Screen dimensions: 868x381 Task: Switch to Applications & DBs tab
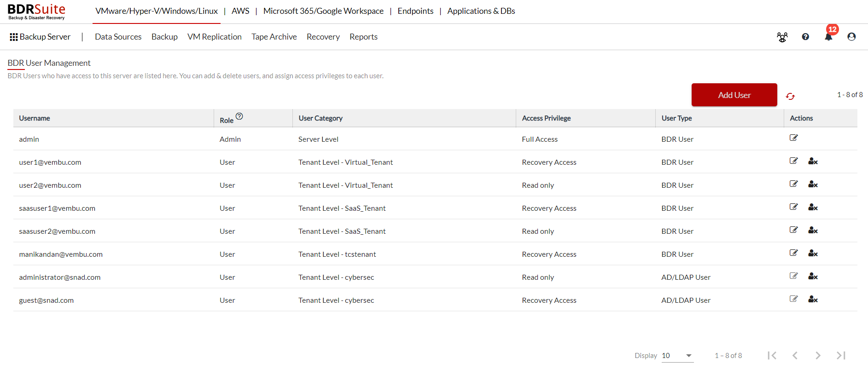pyautogui.click(x=481, y=11)
